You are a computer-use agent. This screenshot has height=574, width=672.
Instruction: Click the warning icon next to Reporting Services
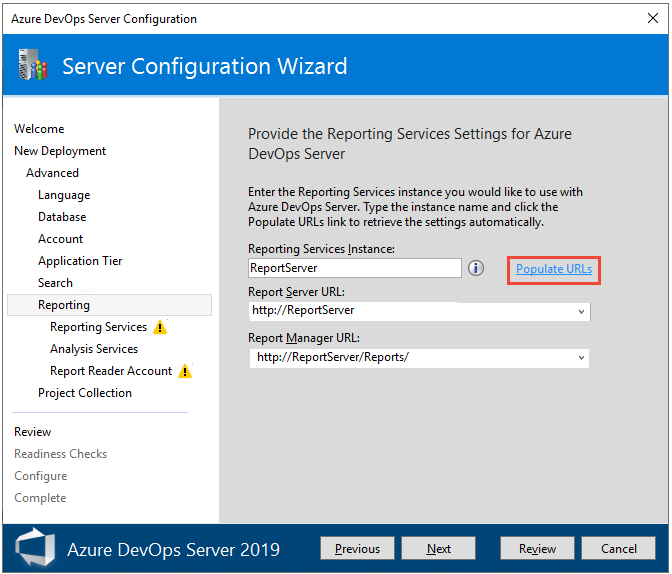pyautogui.click(x=160, y=327)
